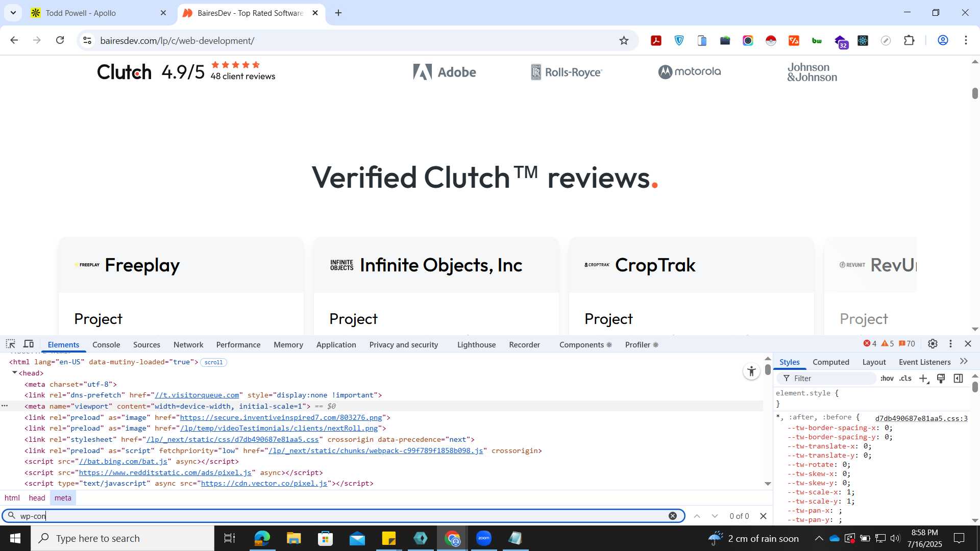This screenshot has width=980, height=551.
Task: Switch to the Todd Powell - Apollo tab
Action: click(98, 13)
